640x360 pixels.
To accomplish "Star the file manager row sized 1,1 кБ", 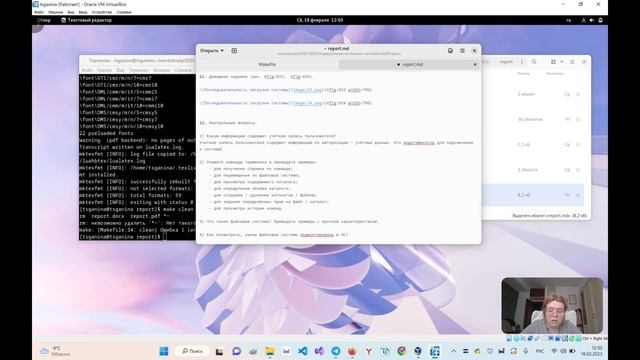I will [578, 144].
